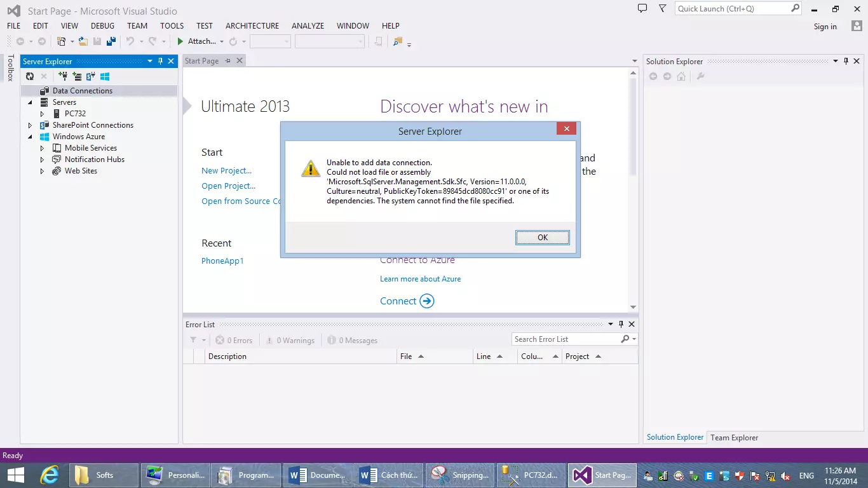The width and height of the screenshot is (868, 488).
Task: Collapse the Servers tree node
Action: click(x=30, y=102)
